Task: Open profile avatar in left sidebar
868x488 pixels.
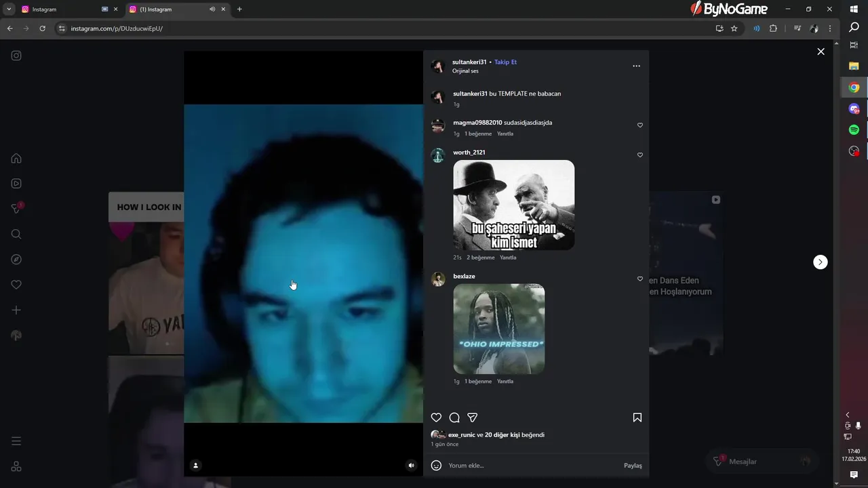Action: coord(16,335)
